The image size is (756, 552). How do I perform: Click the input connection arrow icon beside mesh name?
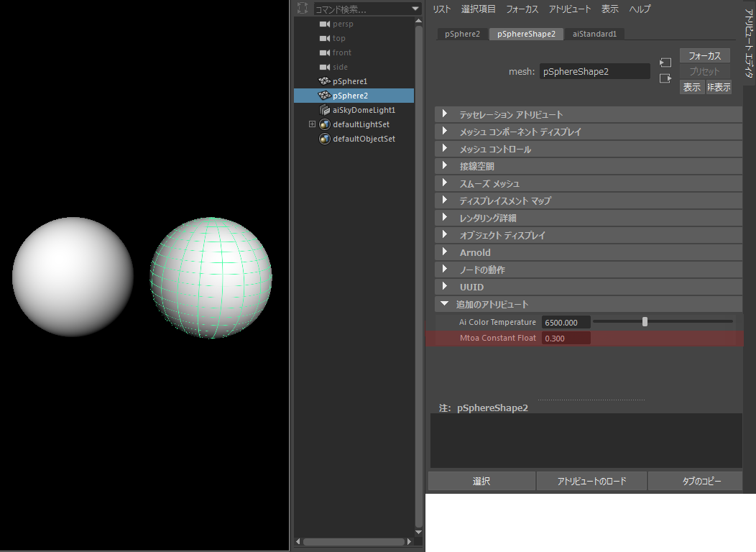(665, 63)
